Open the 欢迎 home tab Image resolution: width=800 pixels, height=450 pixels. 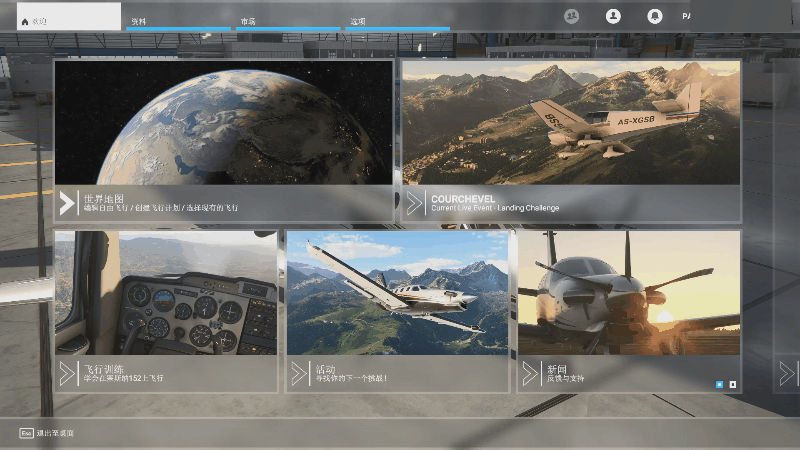click(x=69, y=17)
